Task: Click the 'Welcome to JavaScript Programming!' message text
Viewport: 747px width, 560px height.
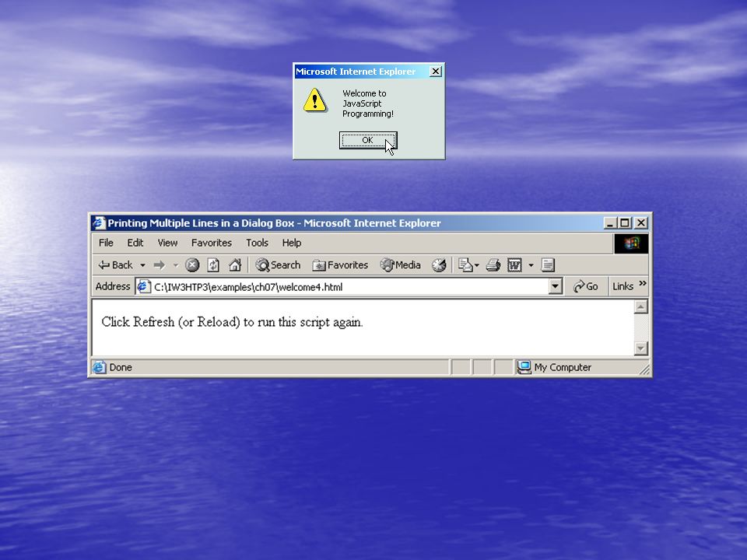Action: [x=368, y=103]
